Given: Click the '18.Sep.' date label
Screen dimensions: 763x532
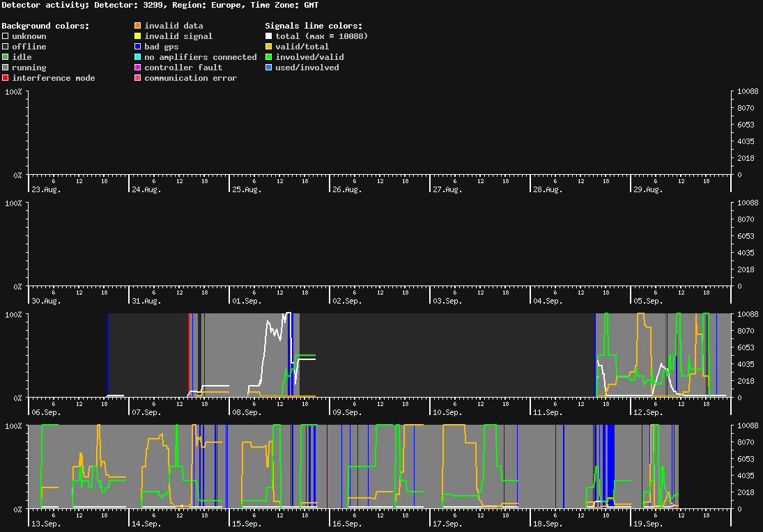Looking at the screenshot, I should point(548,524).
